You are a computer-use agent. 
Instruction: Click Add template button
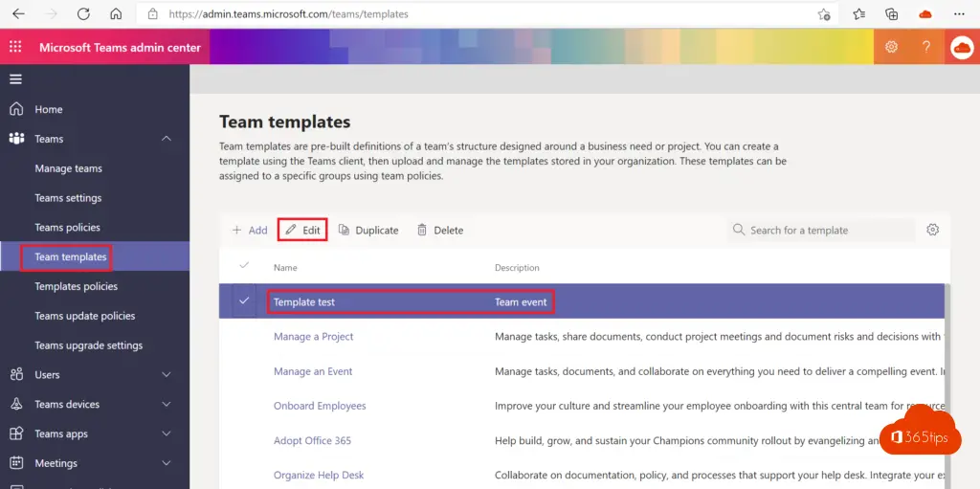[250, 230]
